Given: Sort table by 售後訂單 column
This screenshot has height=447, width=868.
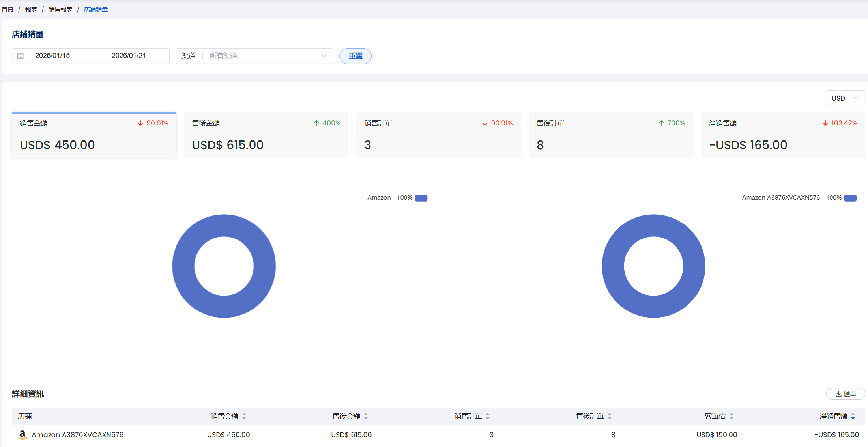Looking at the screenshot, I should (x=610, y=416).
